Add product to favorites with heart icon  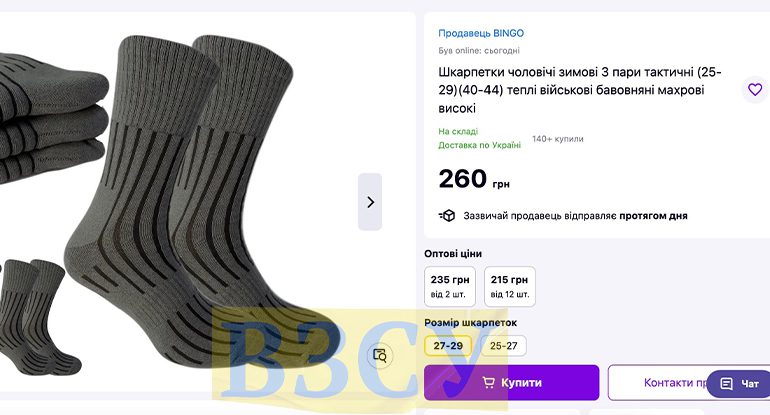coord(755,89)
